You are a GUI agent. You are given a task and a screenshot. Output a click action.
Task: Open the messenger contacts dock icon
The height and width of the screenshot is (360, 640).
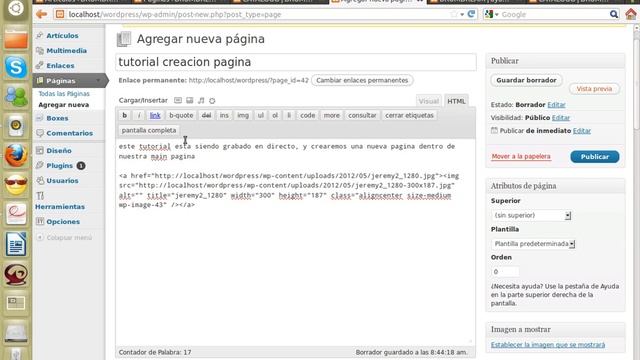(16, 97)
